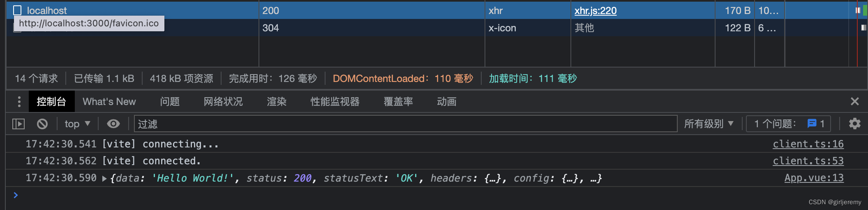This screenshot has width=868, height=210.
Task: Open the client.ts:53 source link
Action: click(808, 161)
